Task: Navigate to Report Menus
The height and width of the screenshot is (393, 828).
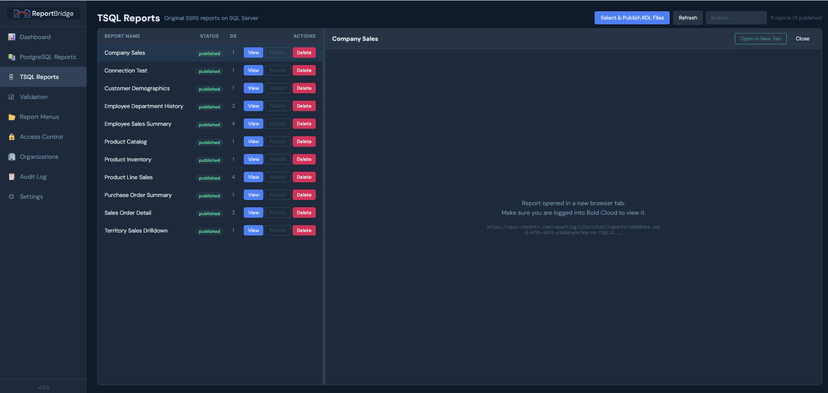Action: coord(43,117)
